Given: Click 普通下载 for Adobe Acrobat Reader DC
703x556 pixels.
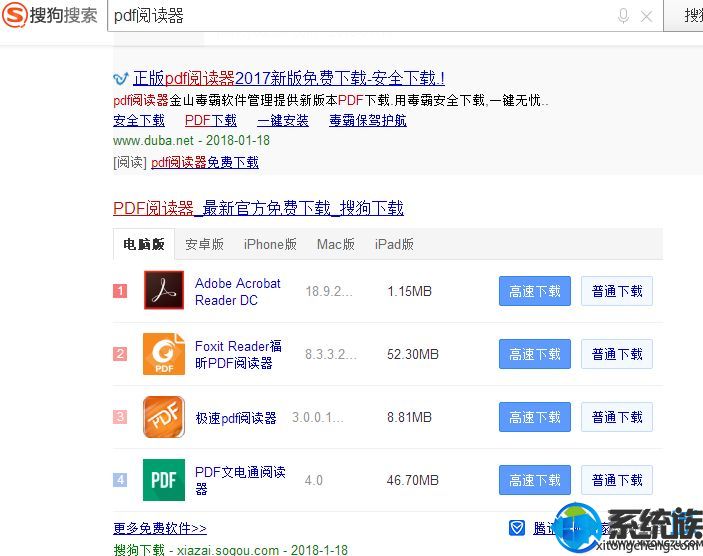Looking at the screenshot, I should 617,291.
